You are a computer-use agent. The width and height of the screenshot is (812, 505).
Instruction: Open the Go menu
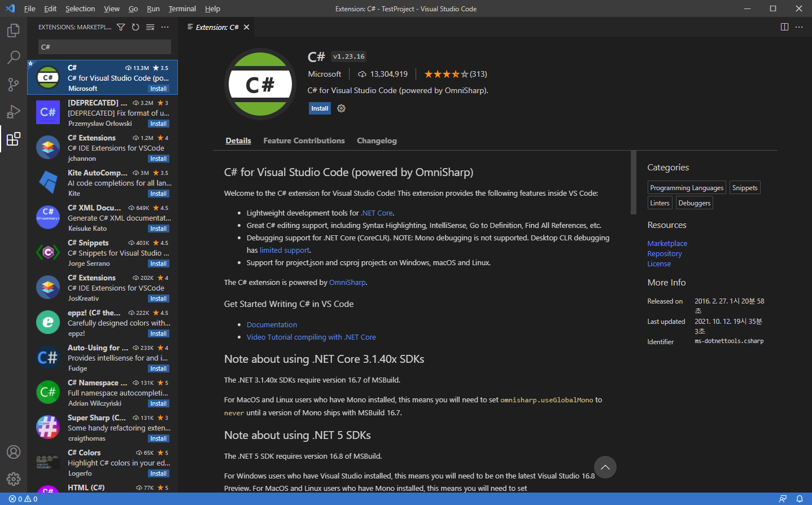[133, 8]
